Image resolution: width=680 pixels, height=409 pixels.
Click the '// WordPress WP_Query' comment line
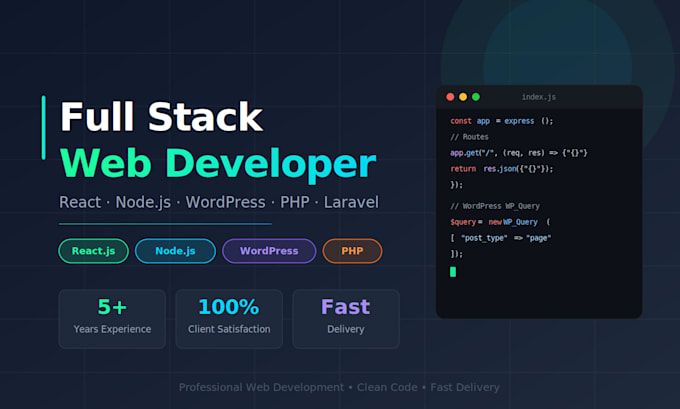click(x=495, y=206)
